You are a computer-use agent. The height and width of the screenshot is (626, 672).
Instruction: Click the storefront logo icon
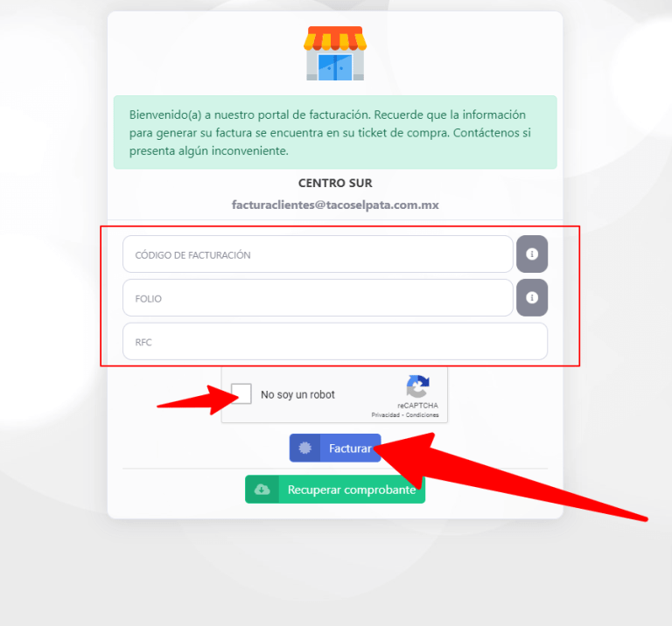335,53
